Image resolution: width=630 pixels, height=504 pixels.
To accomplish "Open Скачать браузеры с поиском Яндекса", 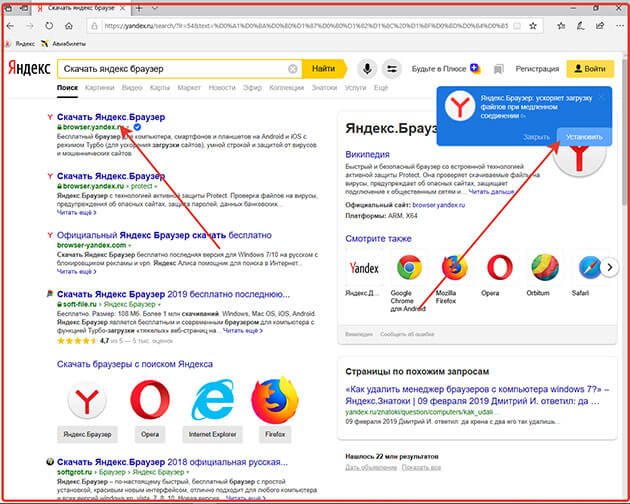I will tap(135, 364).
